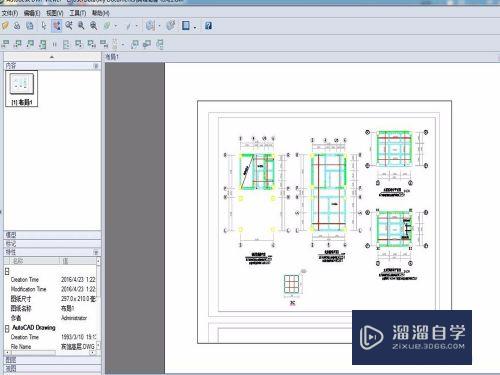Open help with the question mark icon

click(208, 26)
